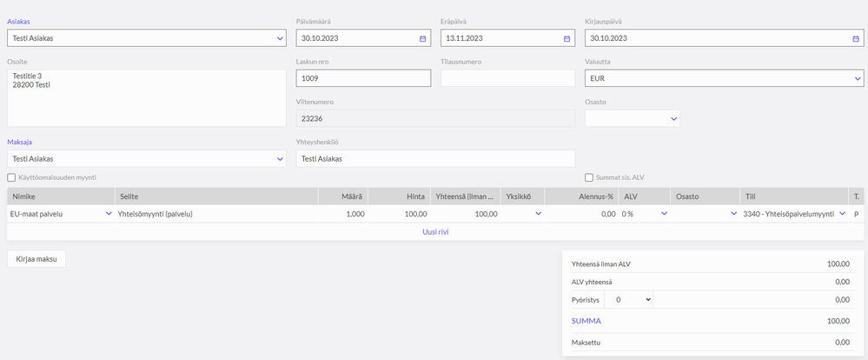This screenshot has height=360, width=868.
Task: Click the ALV yhteensä total row
Action: [x=712, y=282]
